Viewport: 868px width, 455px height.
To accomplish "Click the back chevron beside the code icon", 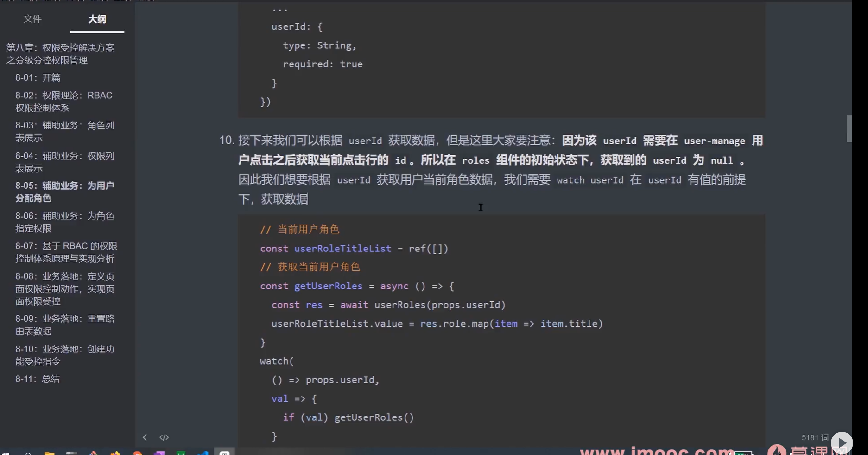I will pyautogui.click(x=145, y=437).
